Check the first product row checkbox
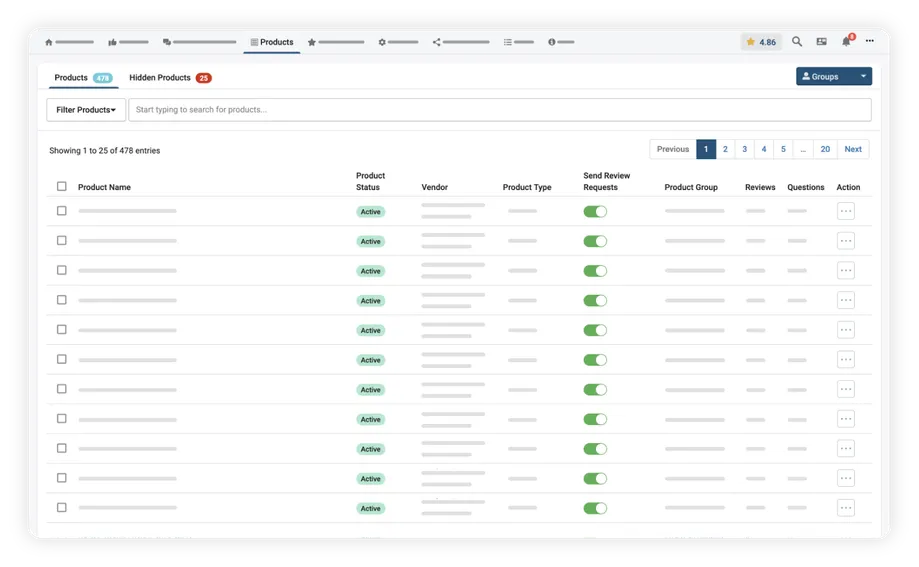This screenshot has height=567, width=919. [62, 211]
